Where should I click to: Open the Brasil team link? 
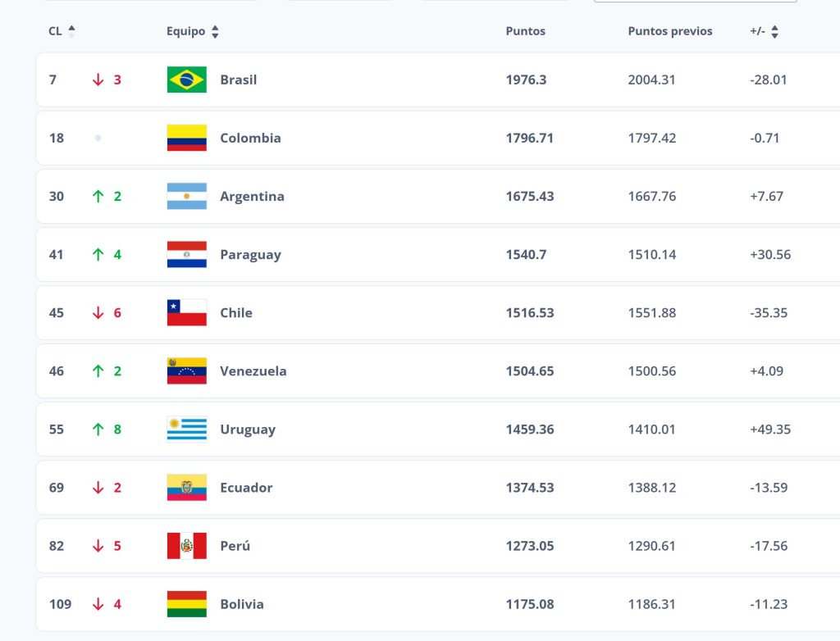click(239, 80)
